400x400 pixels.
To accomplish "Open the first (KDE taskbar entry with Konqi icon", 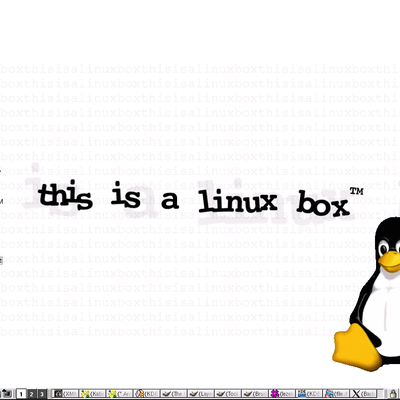I will 147,394.
